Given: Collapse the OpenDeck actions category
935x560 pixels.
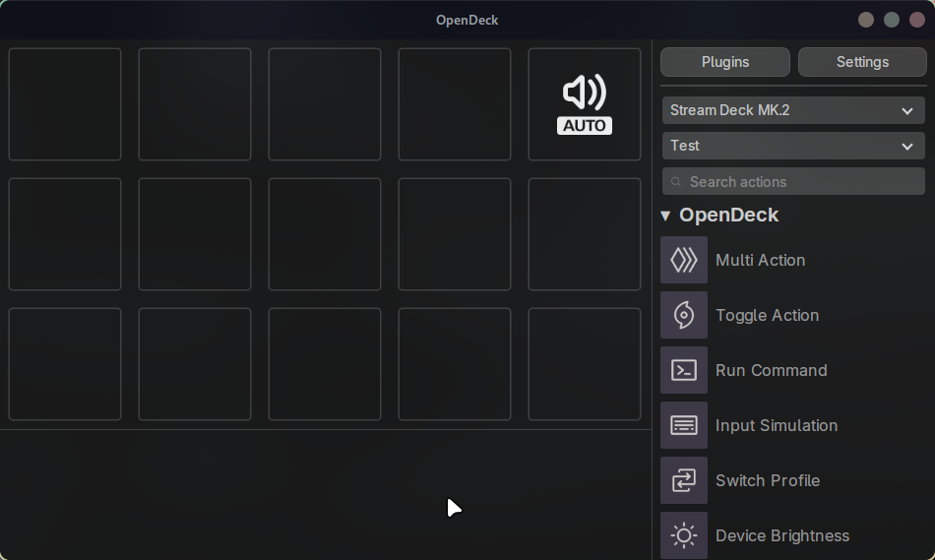Looking at the screenshot, I should click(x=665, y=216).
